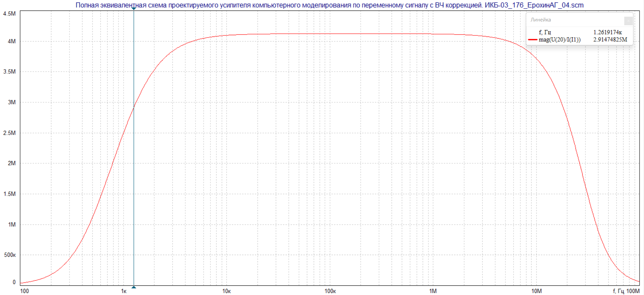Select the magnitude value 2.91474825M

610,40
